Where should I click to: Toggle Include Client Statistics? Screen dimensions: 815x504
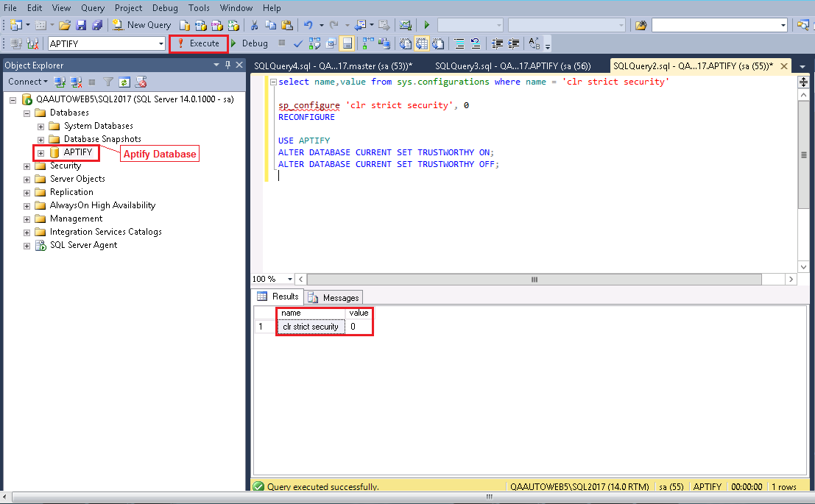(x=384, y=43)
